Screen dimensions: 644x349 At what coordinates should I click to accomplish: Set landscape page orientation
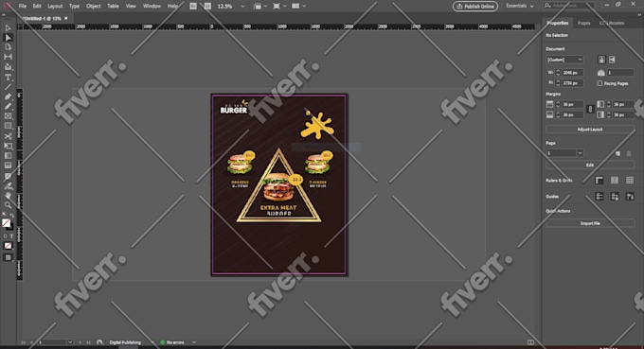612,60
